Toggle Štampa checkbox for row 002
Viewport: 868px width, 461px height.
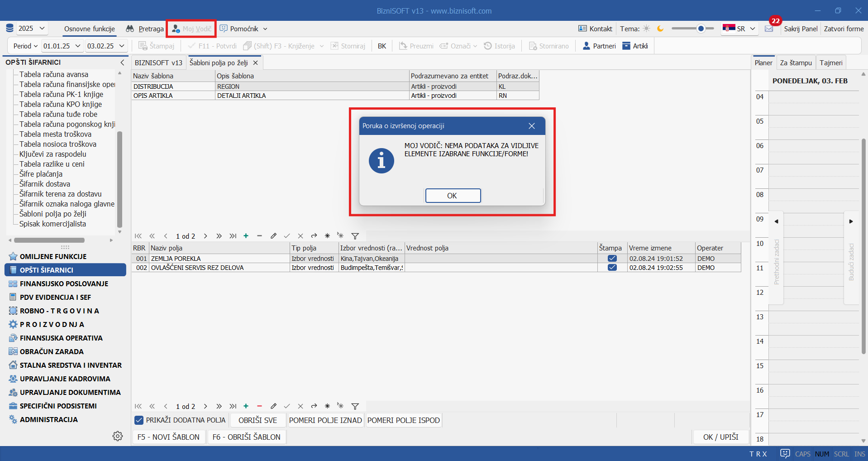tap(612, 268)
